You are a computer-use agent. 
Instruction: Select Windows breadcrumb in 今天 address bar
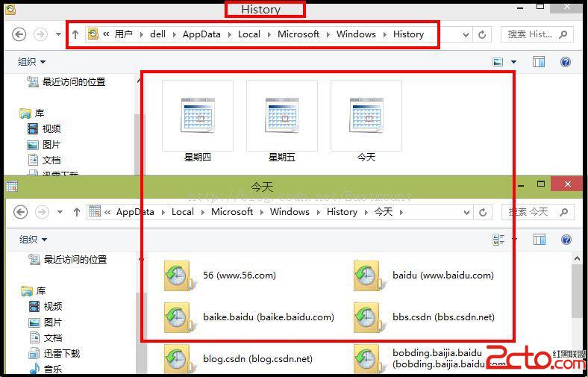click(290, 212)
